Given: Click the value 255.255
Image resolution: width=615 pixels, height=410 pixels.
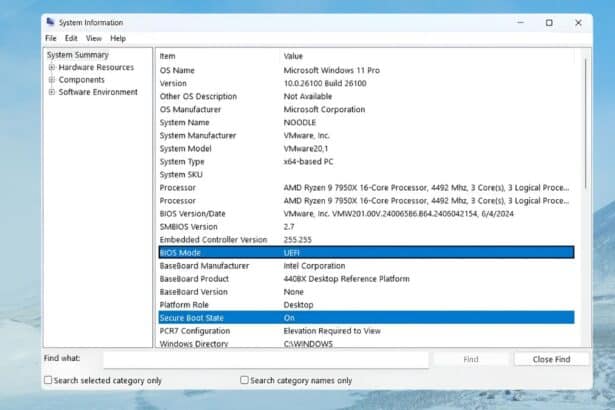Looking at the screenshot, I should coord(297,239).
